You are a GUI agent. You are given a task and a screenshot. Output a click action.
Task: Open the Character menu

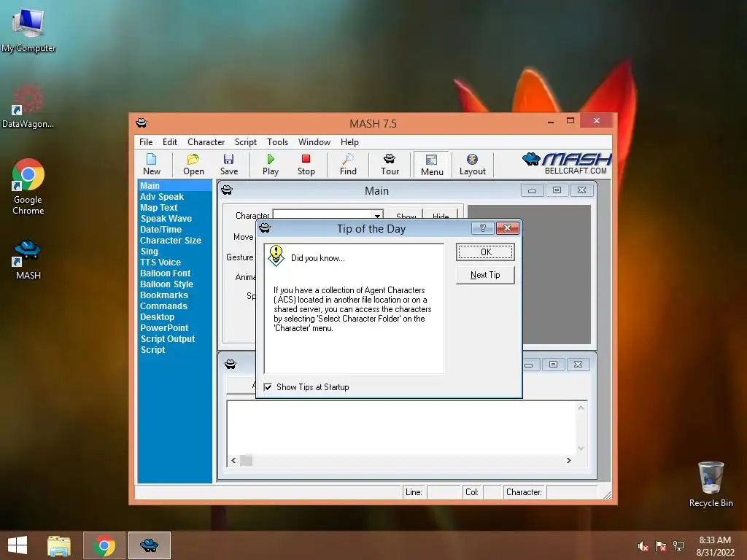click(206, 142)
